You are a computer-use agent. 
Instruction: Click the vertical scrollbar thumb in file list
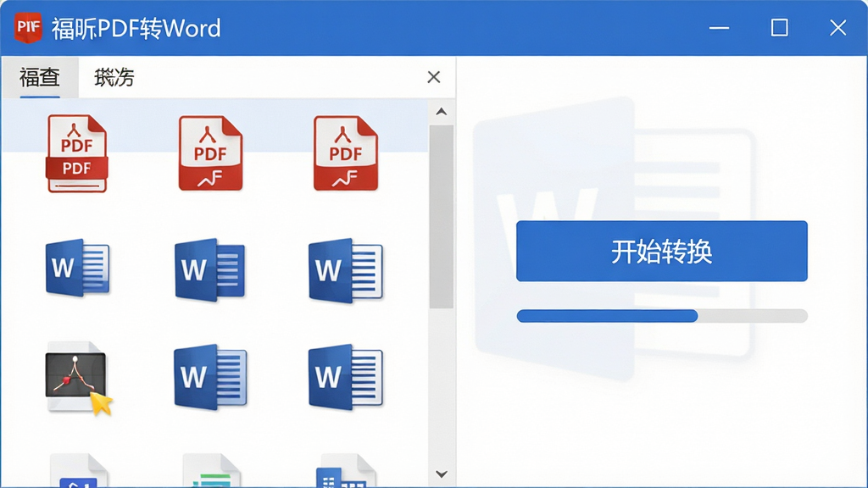(x=441, y=217)
